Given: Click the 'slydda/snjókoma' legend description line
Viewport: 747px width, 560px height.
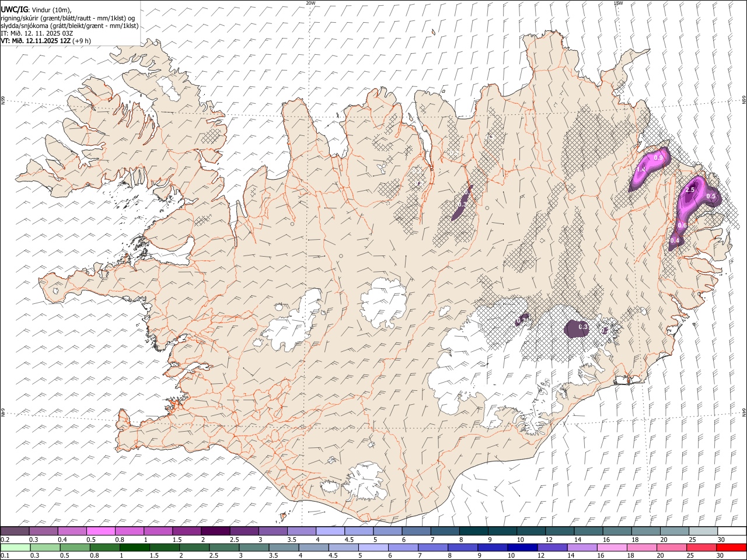Looking at the screenshot, I should click(69, 26).
